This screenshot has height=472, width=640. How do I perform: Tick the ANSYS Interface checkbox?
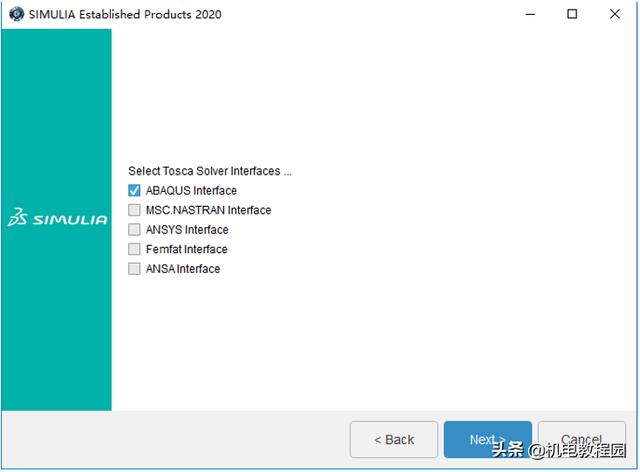point(134,230)
